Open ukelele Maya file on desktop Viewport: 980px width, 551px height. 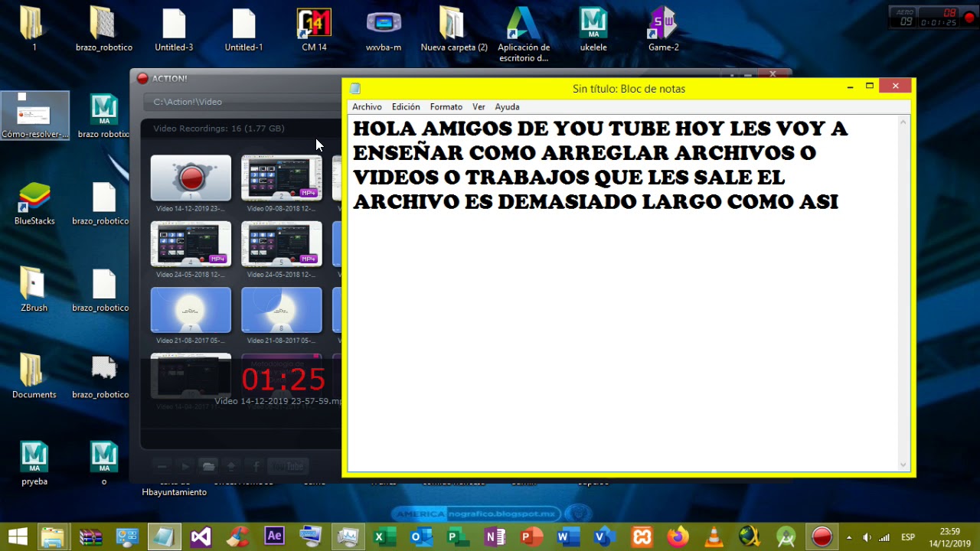pyautogui.click(x=593, y=30)
